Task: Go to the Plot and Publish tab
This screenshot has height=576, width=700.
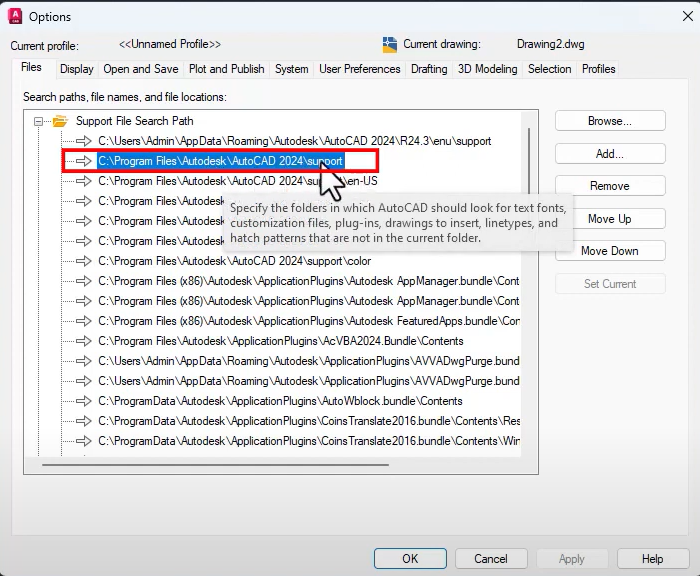Action: tap(226, 69)
